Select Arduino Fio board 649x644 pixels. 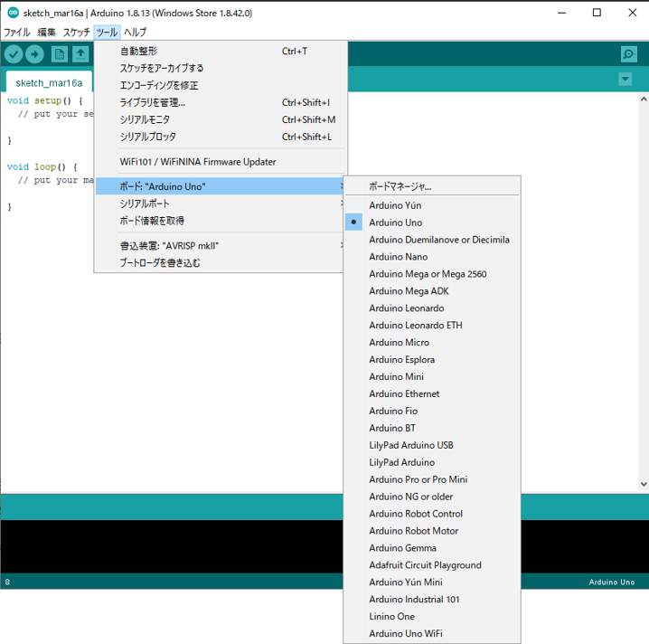(x=432, y=411)
